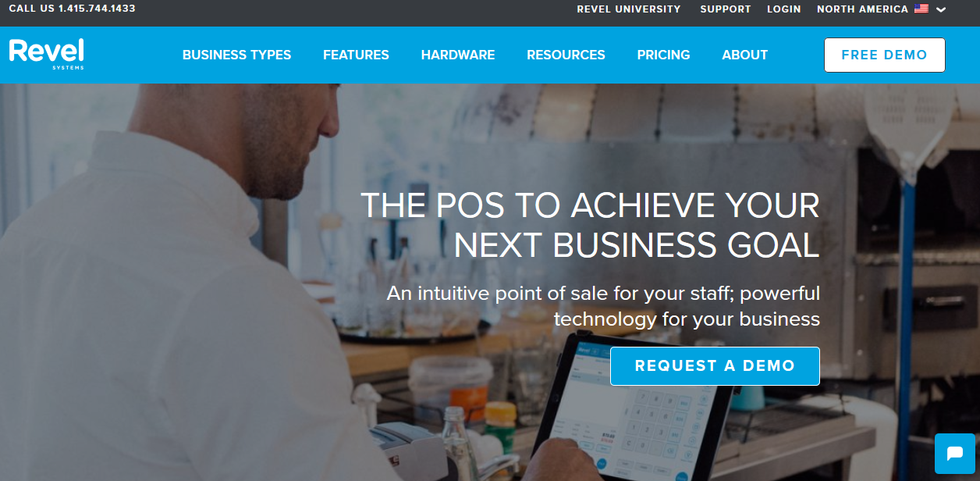The width and height of the screenshot is (980, 481).
Task: Click the Revel Systems logo
Action: point(47,54)
